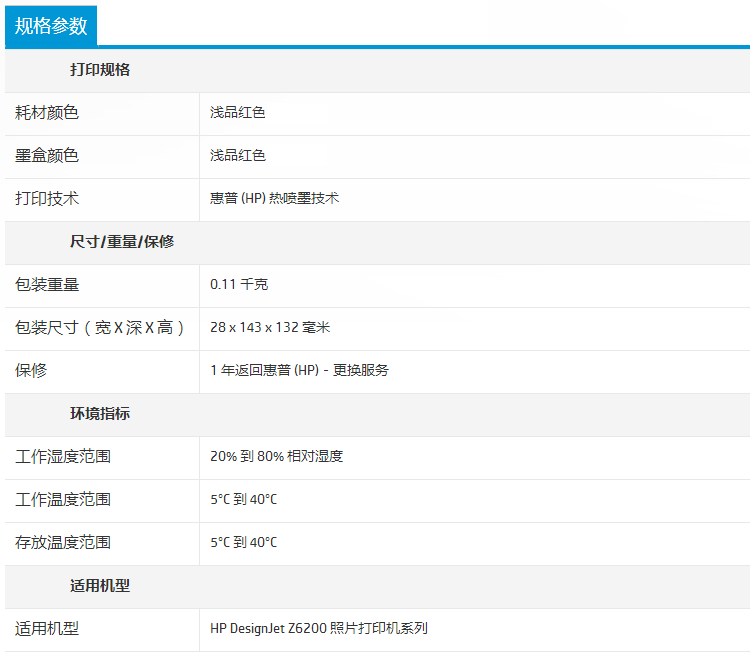Select HP DesignJet Z6200 照片打印机系列 value
Image resolution: width=750 pixels, height=670 pixels.
click(319, 628)
